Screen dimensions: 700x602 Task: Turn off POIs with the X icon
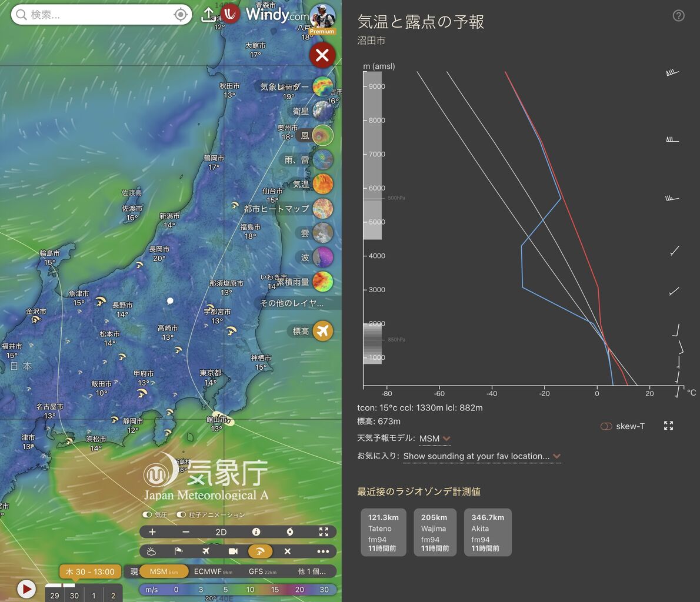288,551
